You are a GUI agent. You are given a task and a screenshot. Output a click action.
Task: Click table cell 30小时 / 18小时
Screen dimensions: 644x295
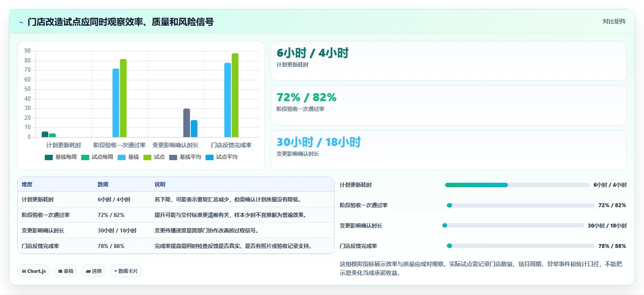117,231
